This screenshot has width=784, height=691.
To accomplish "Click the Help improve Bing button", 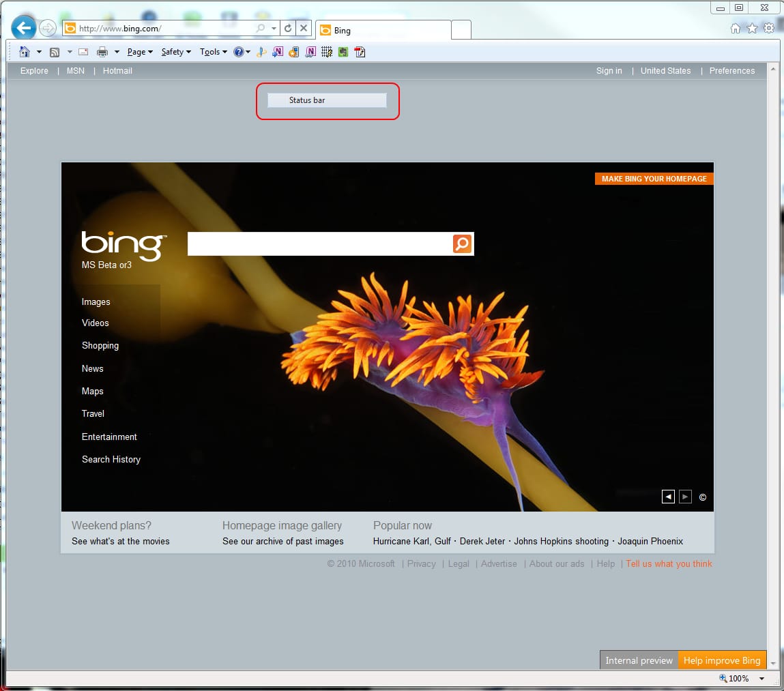I will coord(722,660).
